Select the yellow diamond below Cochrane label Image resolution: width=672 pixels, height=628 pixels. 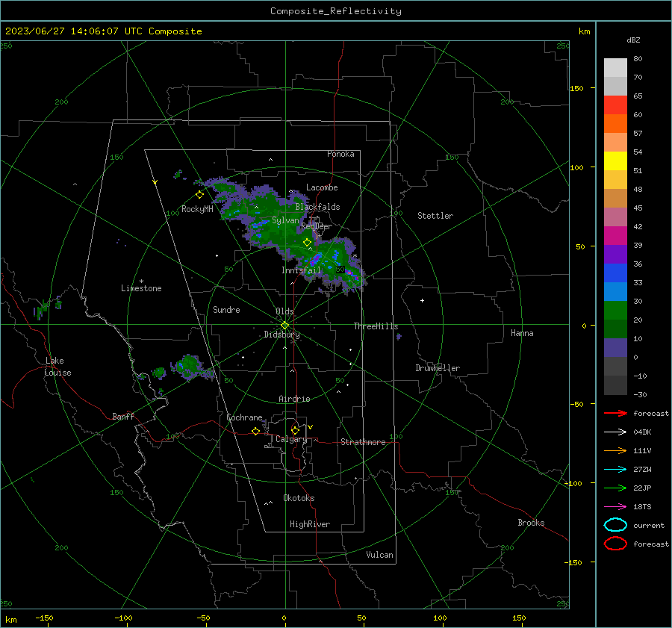(x=255, y=431)
